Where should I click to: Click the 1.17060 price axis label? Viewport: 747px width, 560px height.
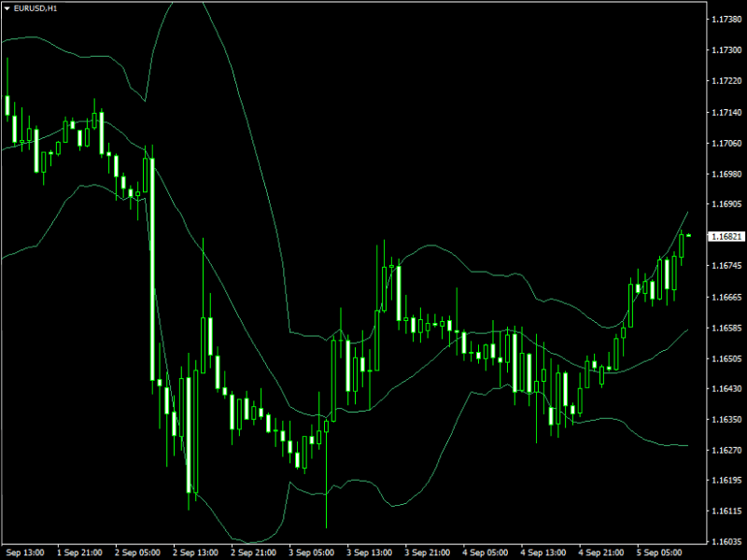pyautogui.click(x=726, y=143)
